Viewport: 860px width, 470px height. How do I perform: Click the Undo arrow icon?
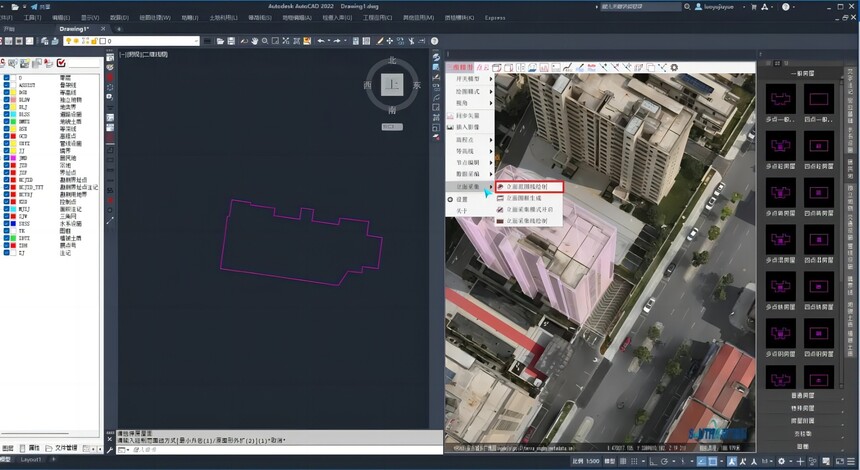point(321,41)
